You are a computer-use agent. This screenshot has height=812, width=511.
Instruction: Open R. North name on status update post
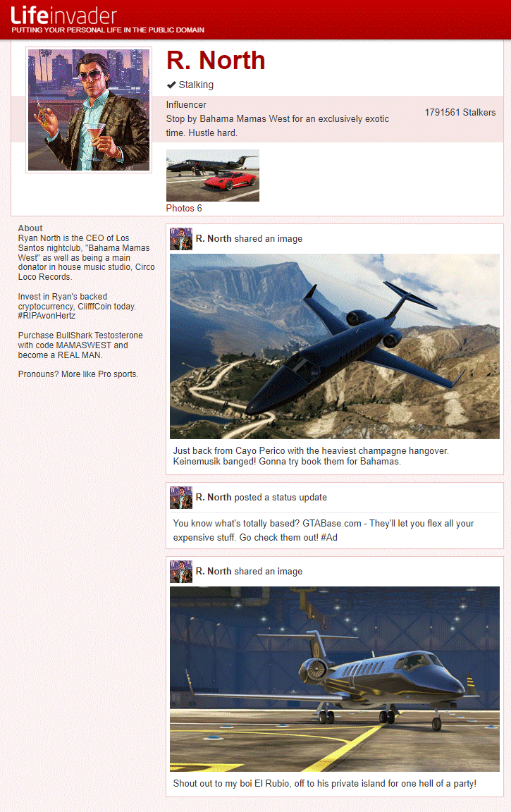[214, 498]
